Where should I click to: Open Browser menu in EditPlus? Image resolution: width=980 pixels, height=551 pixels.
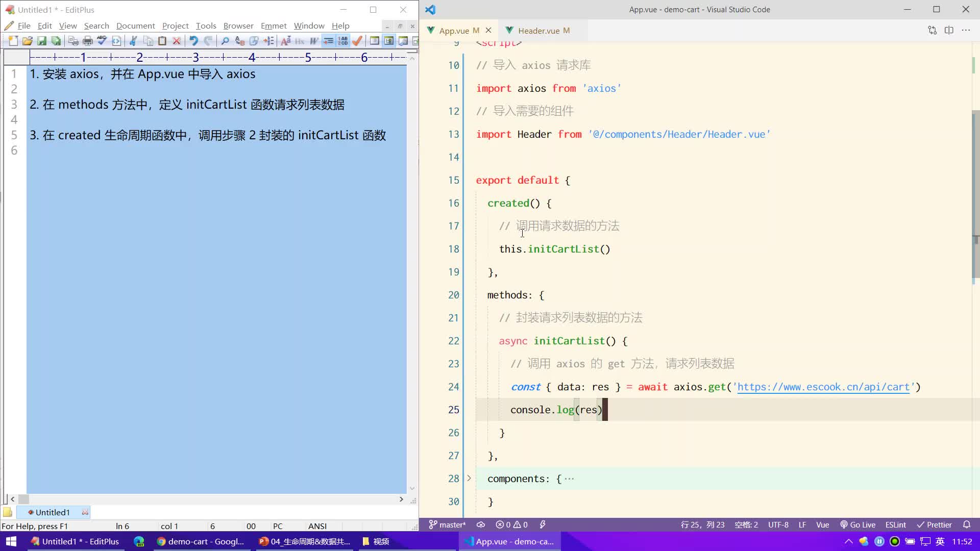[238, 26]
